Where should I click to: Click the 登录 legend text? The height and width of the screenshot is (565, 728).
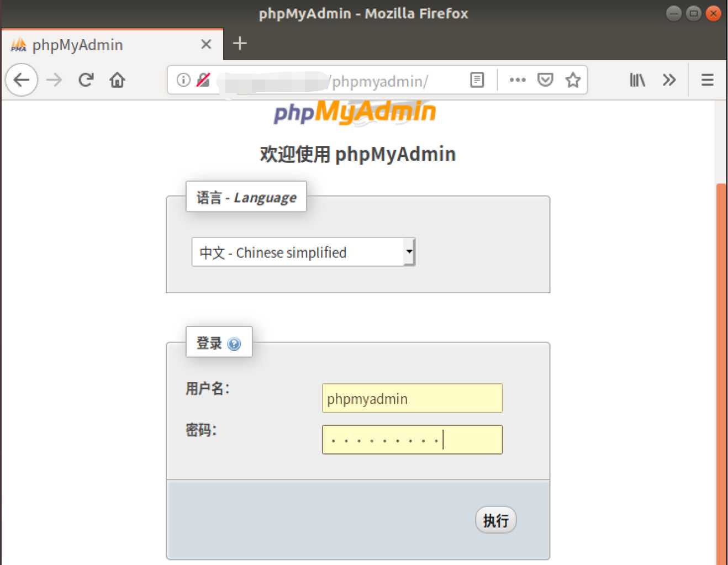(209, 343)
